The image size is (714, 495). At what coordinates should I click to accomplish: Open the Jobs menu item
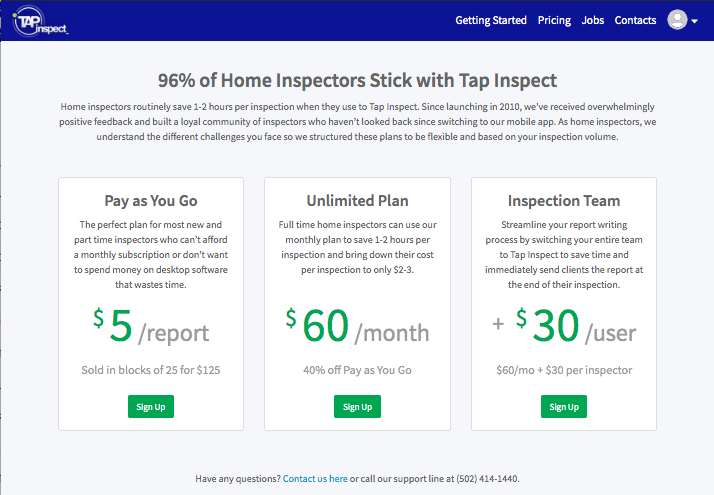592,20
